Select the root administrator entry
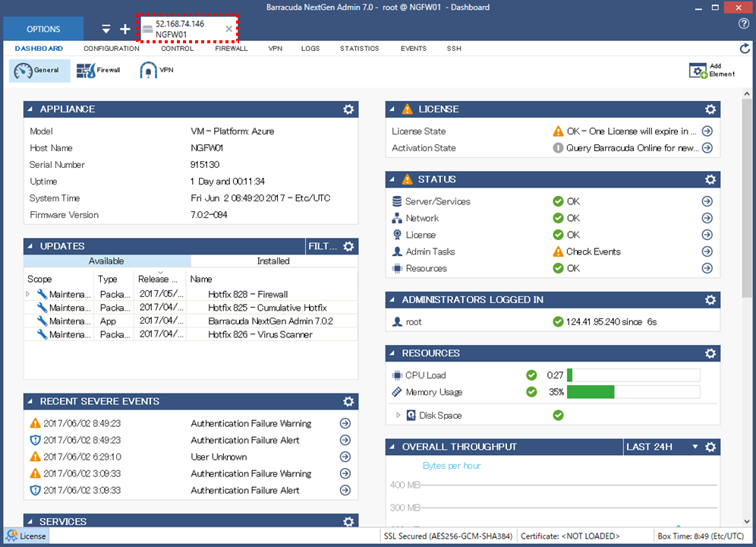This screenshot has width=756, height=547. coord(553,321)
